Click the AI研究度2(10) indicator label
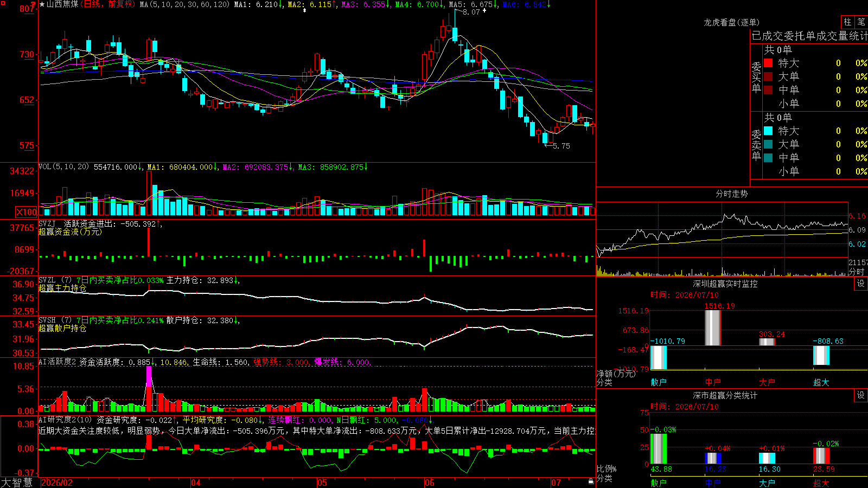Image resolution: width=868 pixels, height=488 pixels. (x=65, y=420)
